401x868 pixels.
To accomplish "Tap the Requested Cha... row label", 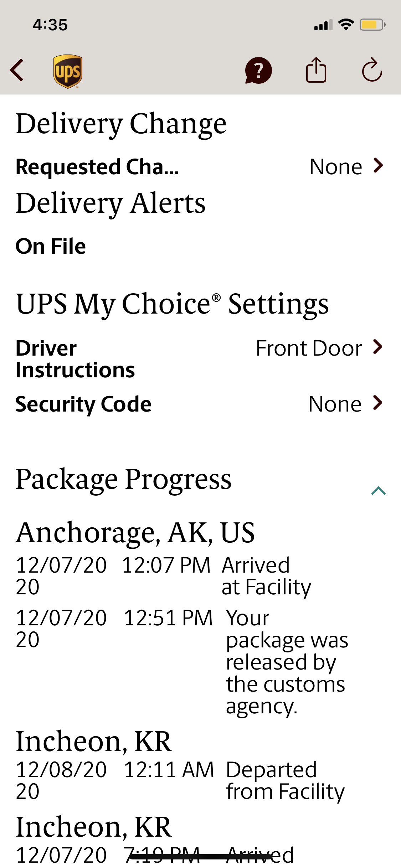I will (97, 167).
